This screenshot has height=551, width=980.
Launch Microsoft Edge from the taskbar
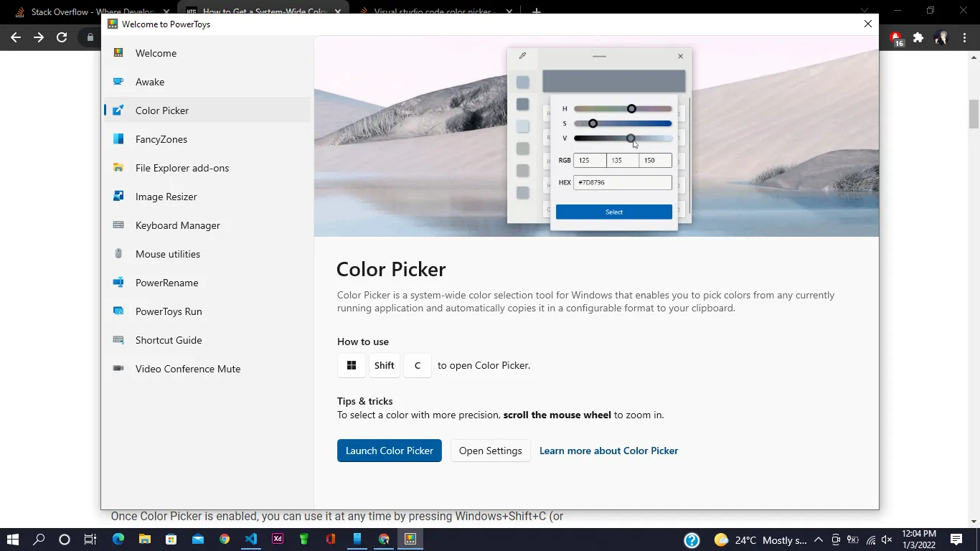click(x=118, y=540)
